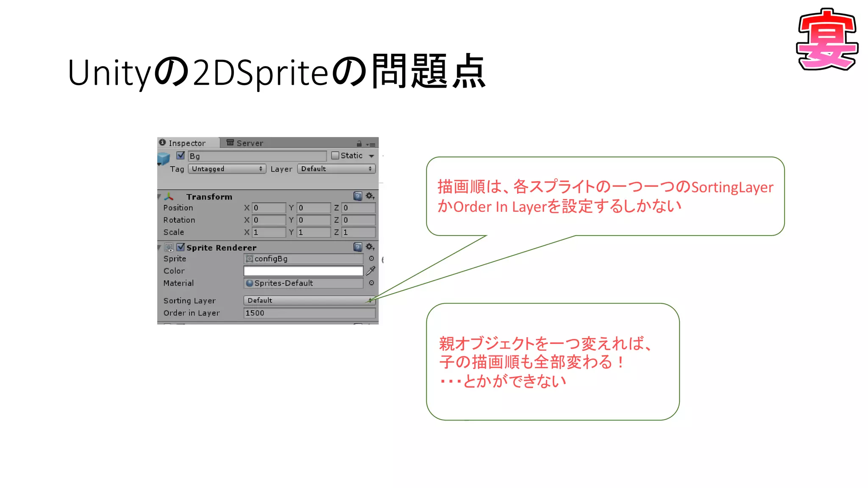Viewport: 868px width, 488px height.
Task: Open the Static flags dropdown arrow
Action: pyautogui.click(x=372, y=156)
